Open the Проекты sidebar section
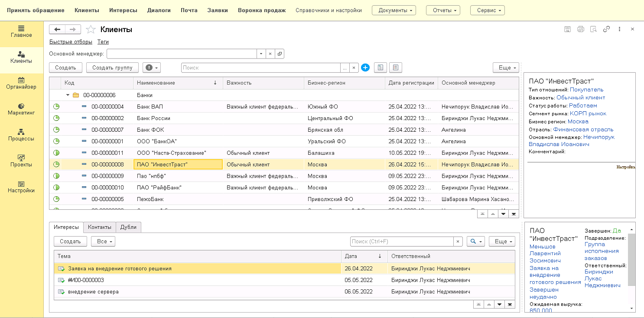Screen dimensions: 644x318 [21, 161]
